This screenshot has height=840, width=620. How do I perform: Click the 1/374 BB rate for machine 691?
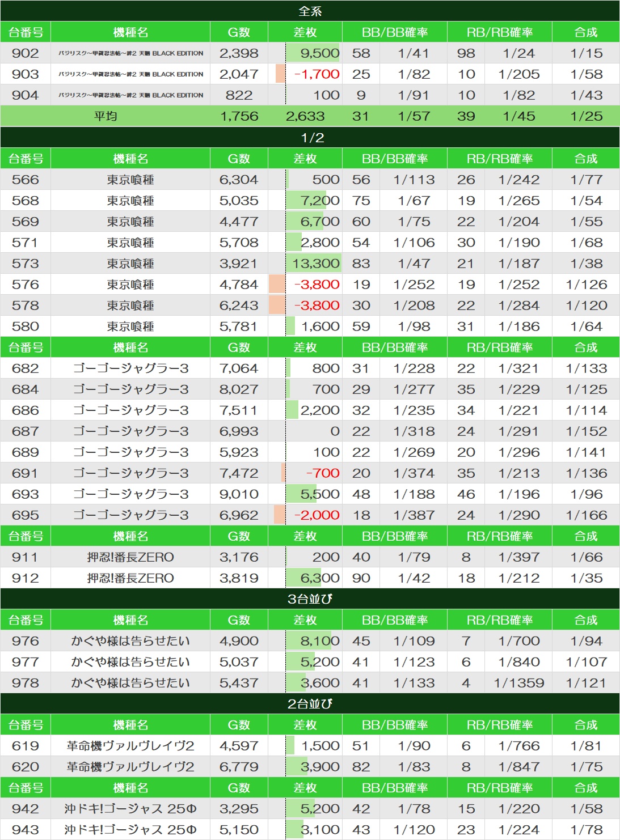[x=414, y=473]
